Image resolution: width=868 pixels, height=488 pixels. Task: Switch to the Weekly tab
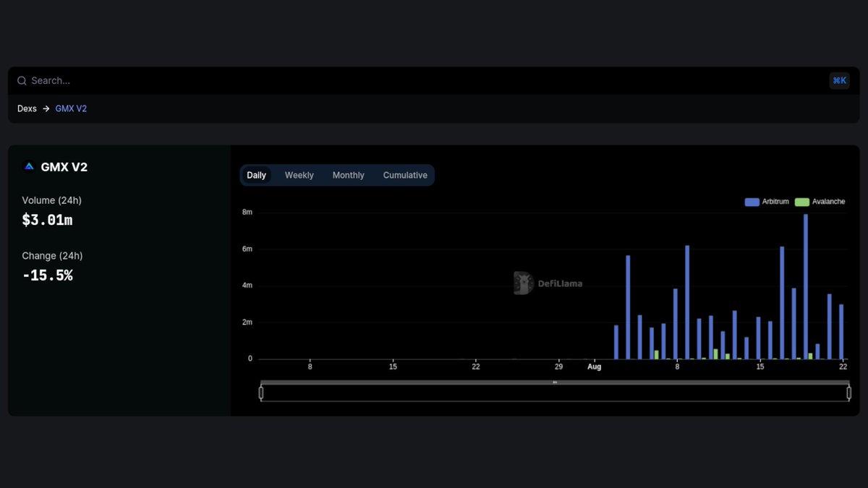[x=299, y=175]
